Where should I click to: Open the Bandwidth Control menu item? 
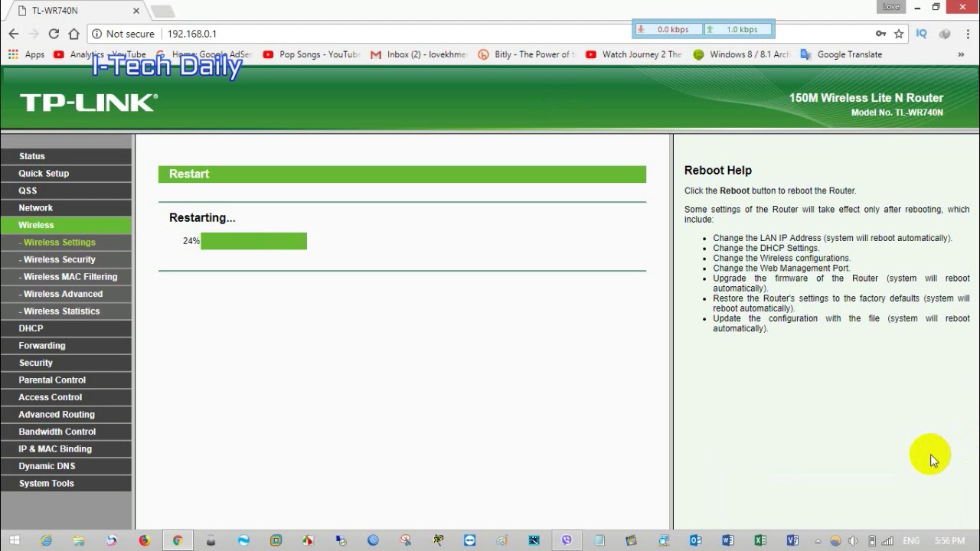66,432
